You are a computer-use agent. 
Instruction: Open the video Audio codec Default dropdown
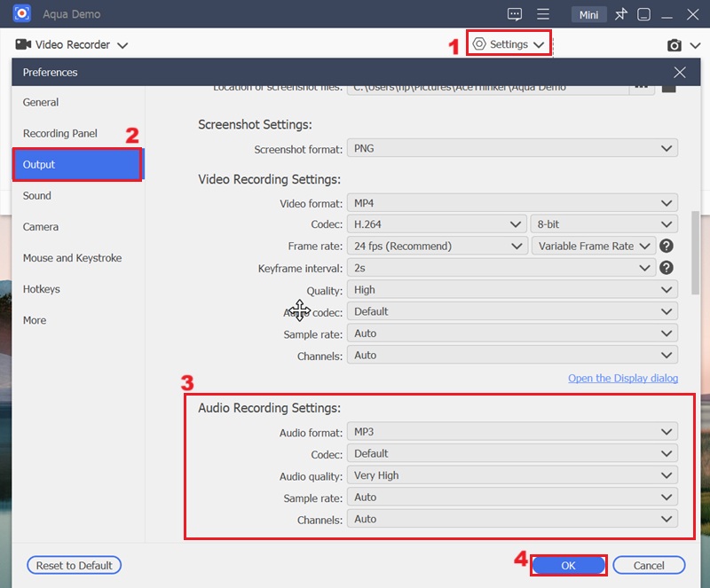click(x=512, y=311)
